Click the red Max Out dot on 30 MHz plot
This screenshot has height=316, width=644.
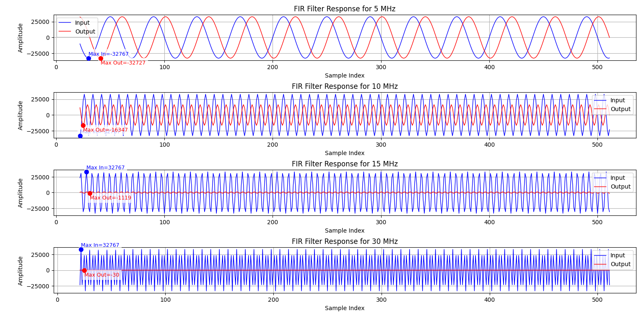84,270
